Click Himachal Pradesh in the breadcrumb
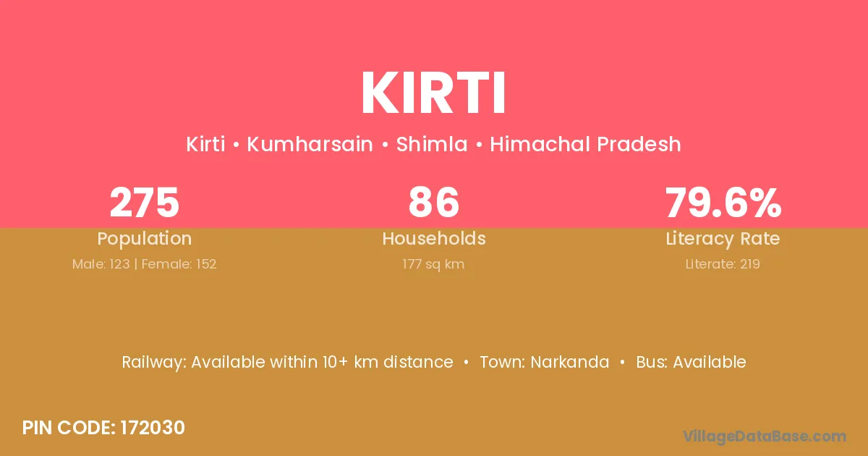Image resolution: width=868 pixels, height=456 pixels. click(x=585, y=144)
